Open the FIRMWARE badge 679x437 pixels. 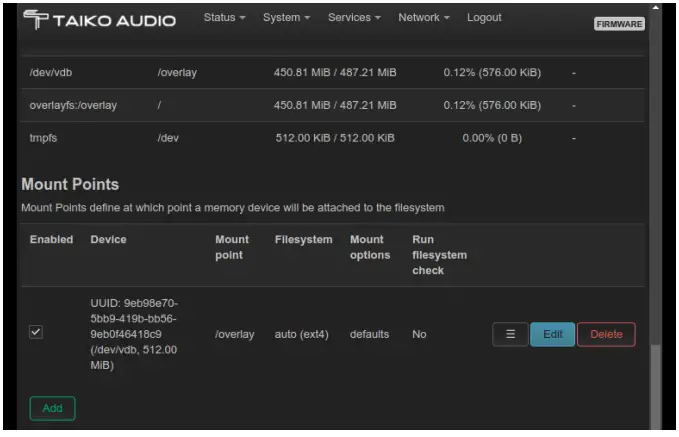tap(619, 24)
